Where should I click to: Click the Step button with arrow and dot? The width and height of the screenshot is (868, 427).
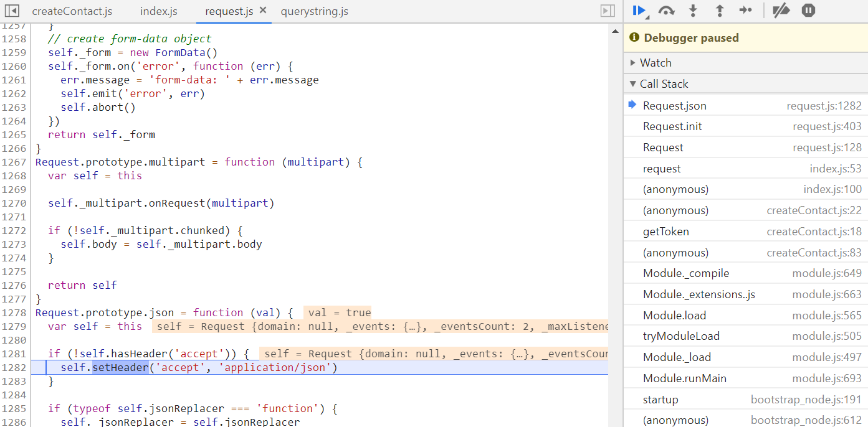click(x=746, y=11)
